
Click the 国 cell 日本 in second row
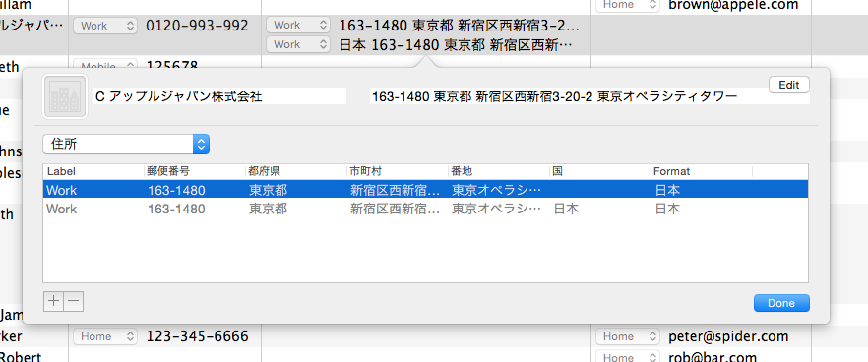(566, 210)
